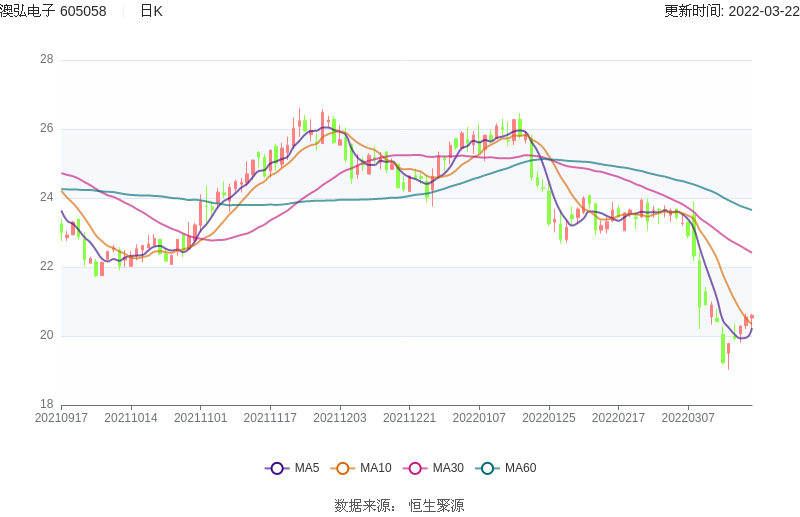
Task: Select the 20220217 date on x-axis
Action: [618, 418]
